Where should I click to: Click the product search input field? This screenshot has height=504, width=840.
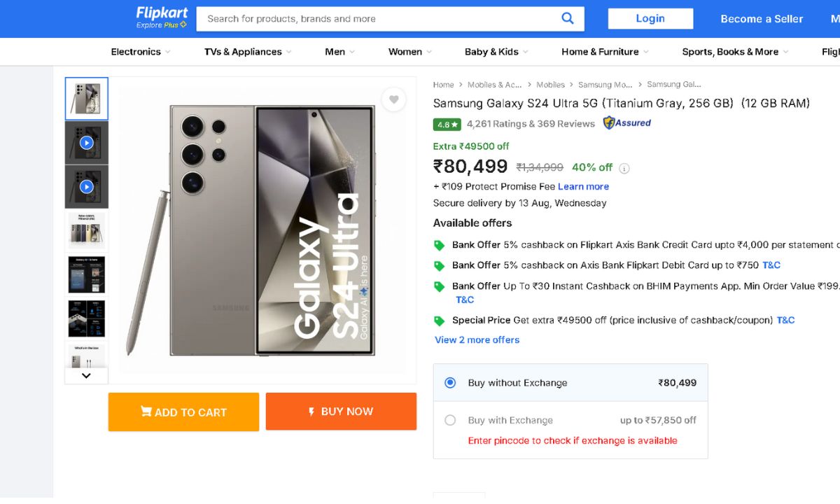point(378,19)
